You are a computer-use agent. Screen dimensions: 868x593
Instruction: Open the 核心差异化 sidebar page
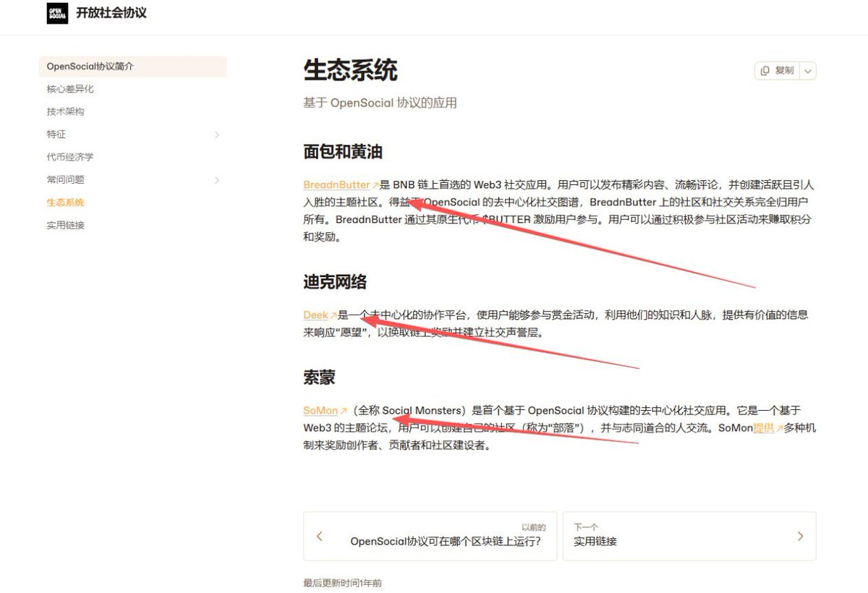[70, 89]
